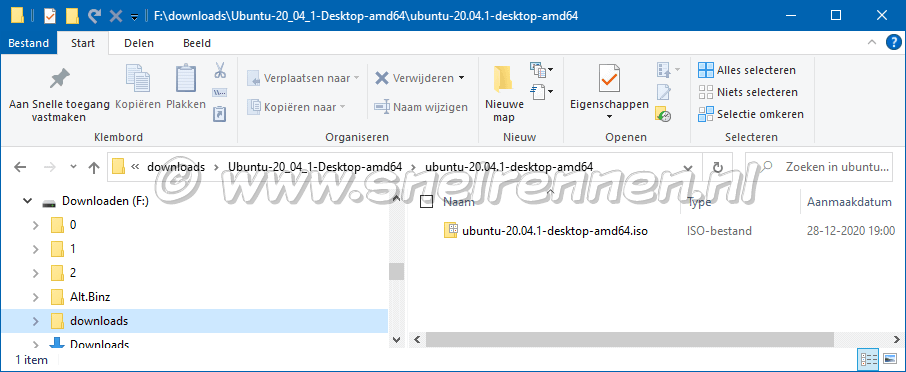Switch to large thumbnails view in status bar
Image resolution: width=906 pixels, height=372 pixels.
(x=890, y=359)
